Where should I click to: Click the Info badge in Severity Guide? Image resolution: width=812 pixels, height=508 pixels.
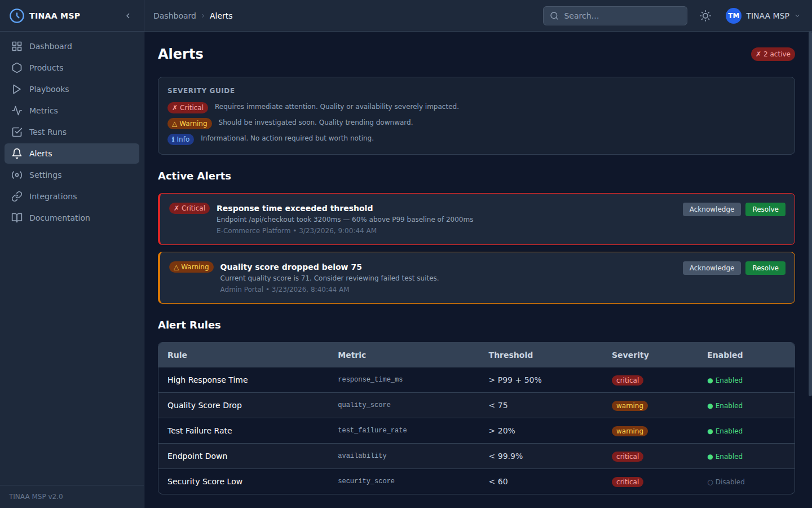pos(180,139)
